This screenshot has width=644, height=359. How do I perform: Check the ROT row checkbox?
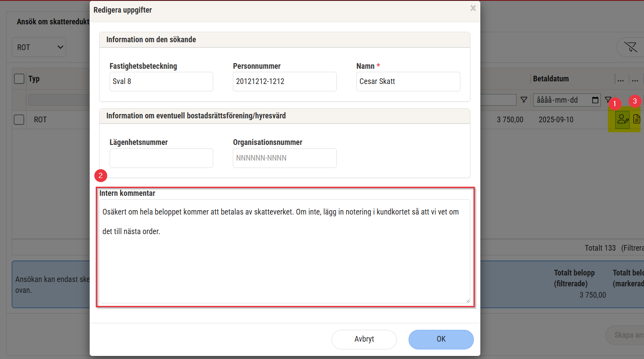tap(19, 119)
